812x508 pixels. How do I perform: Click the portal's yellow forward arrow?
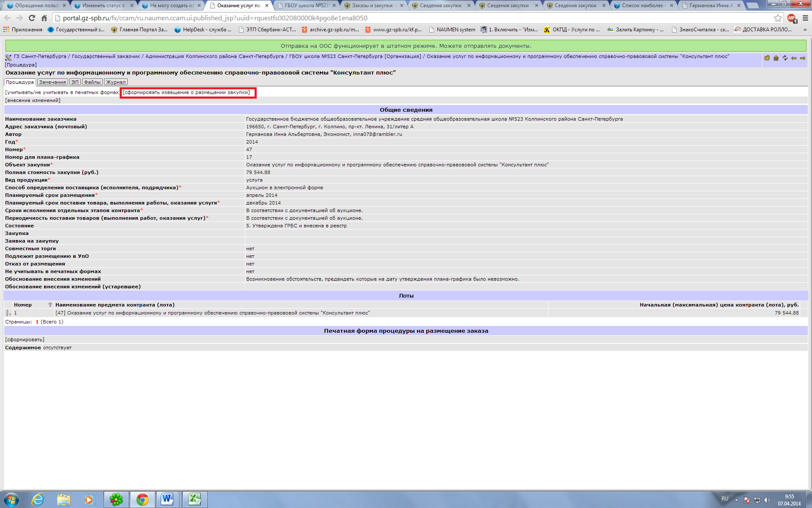803,58
